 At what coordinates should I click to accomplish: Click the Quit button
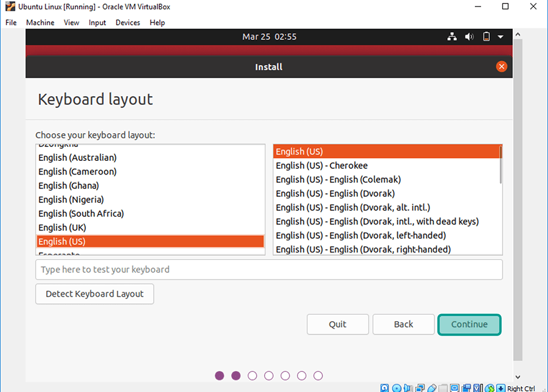pyautogui.click(x=337, y=324)
